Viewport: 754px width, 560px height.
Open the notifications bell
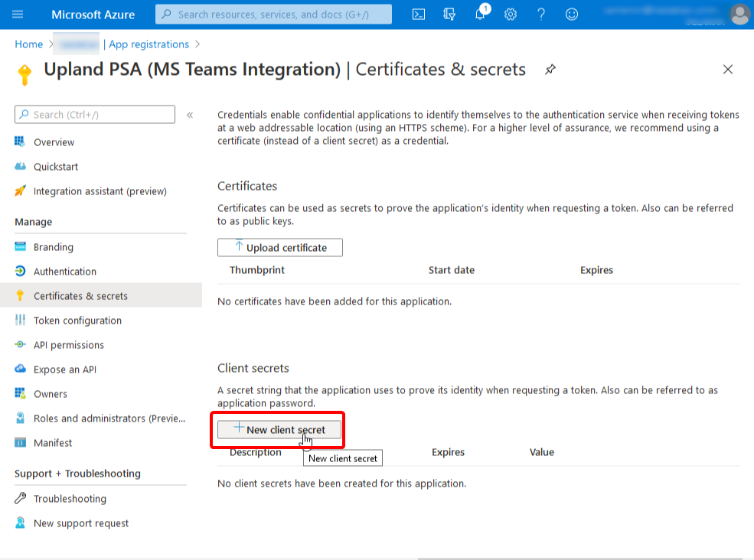(x=480, y=14)
